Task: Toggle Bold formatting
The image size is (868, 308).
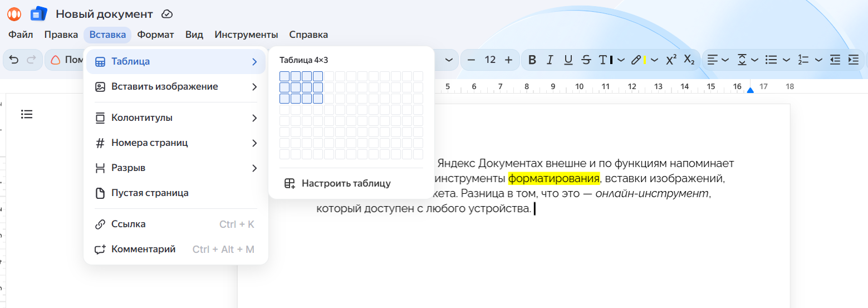Action: coord(532,60)
